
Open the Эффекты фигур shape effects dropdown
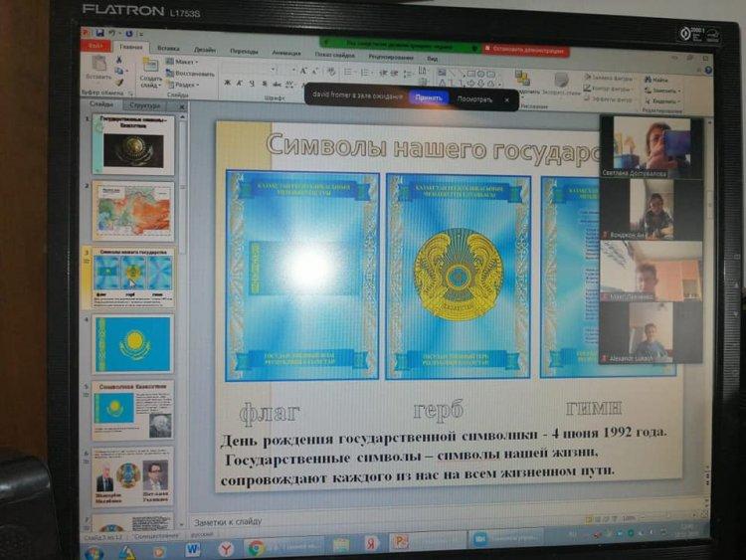pos(609,99)
